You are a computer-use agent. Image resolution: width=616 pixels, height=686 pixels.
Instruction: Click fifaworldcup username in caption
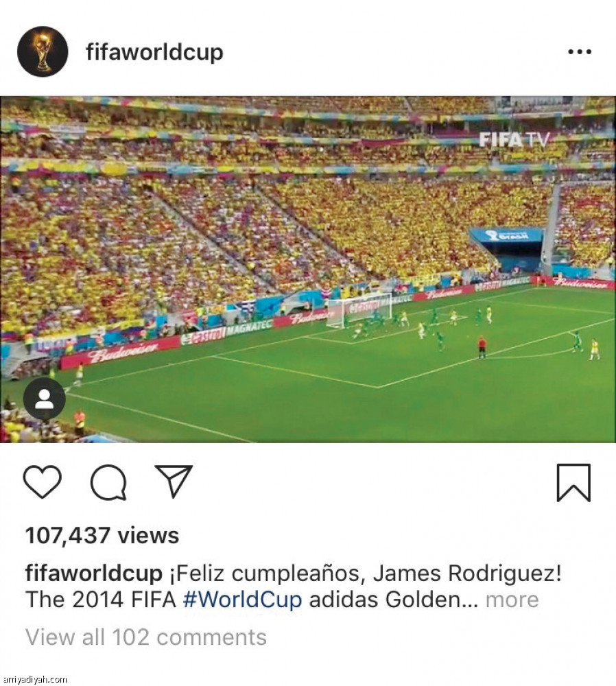tap(93, 573)
